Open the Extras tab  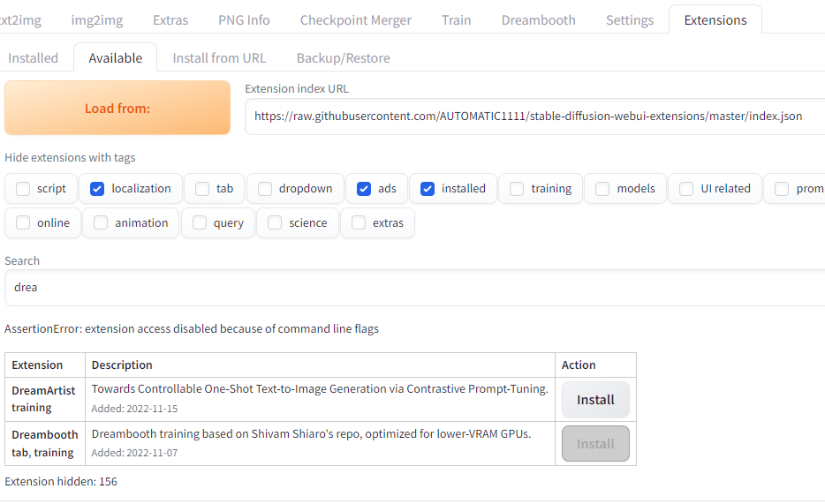point(170,20)
